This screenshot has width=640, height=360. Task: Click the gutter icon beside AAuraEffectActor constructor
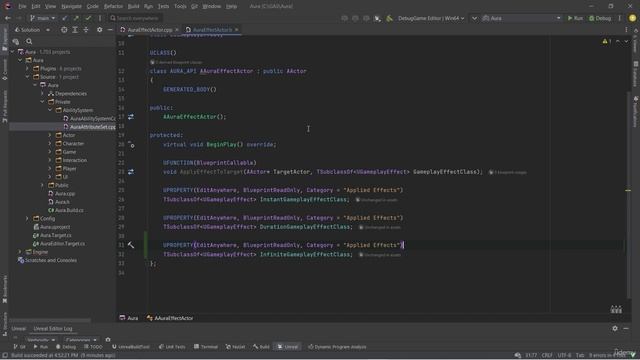(131, 117)
